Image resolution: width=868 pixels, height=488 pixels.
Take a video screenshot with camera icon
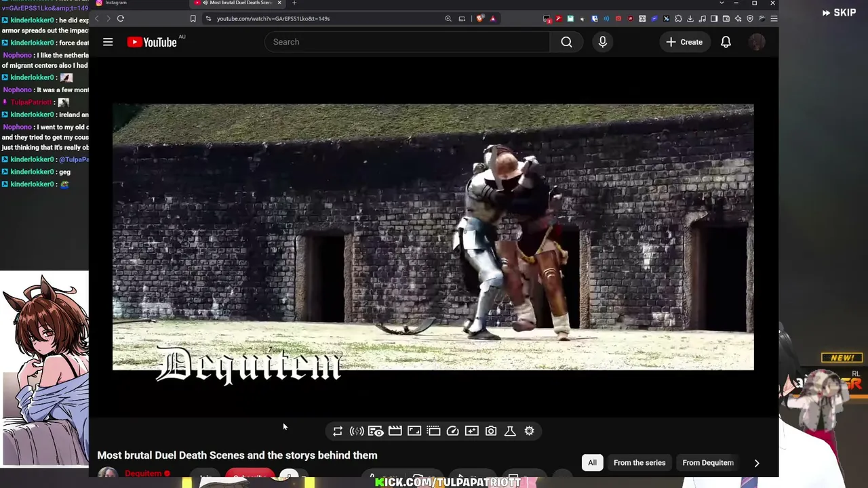pyautogui.click(x=491, y=431)
